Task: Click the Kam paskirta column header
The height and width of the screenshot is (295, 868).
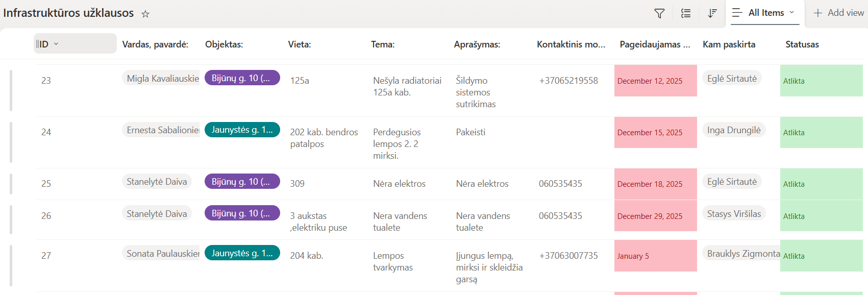Action: tap(729, 44)
